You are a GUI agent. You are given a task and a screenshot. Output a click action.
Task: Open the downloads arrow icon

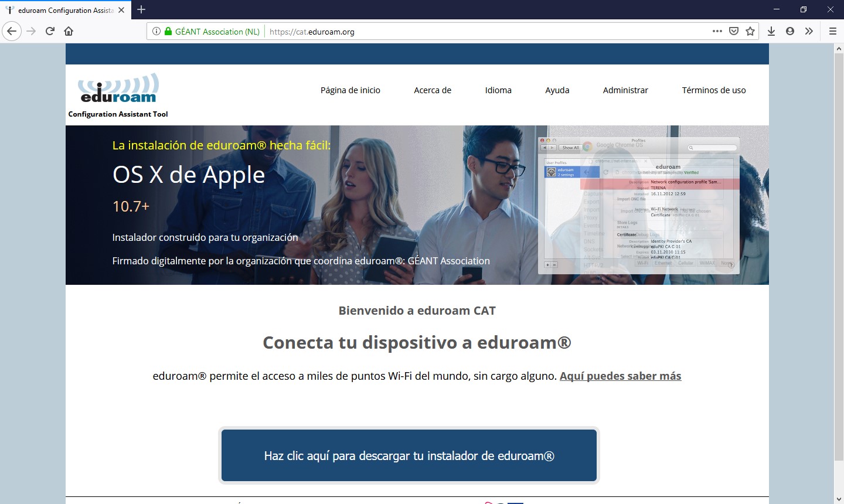tap(771, 31)
